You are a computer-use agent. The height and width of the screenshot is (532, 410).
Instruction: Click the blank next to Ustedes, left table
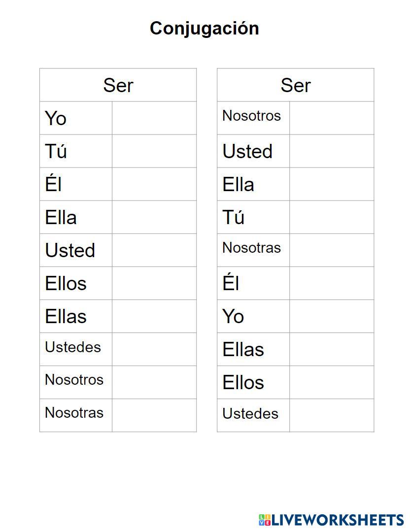coord(154,349)
